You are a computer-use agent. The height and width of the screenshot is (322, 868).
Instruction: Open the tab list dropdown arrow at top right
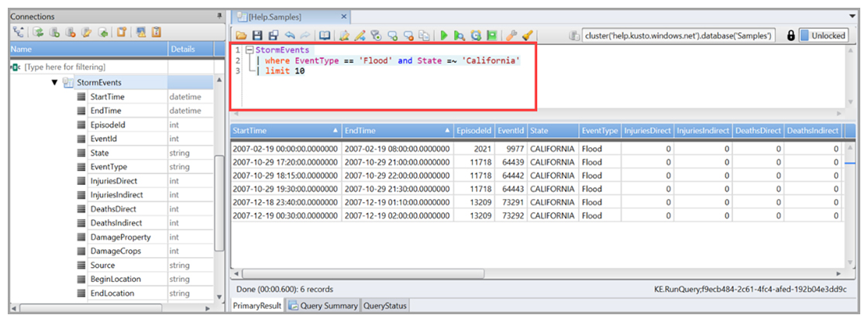pos(852,16)
